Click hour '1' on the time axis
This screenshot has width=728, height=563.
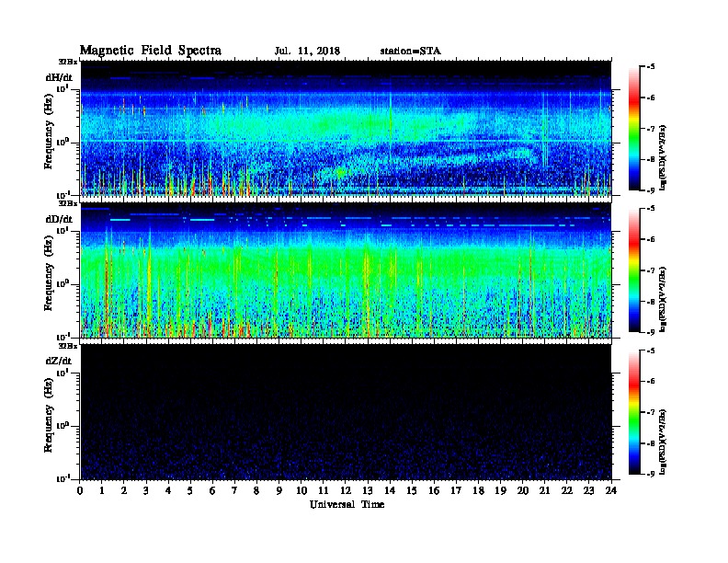click(102, 491)
